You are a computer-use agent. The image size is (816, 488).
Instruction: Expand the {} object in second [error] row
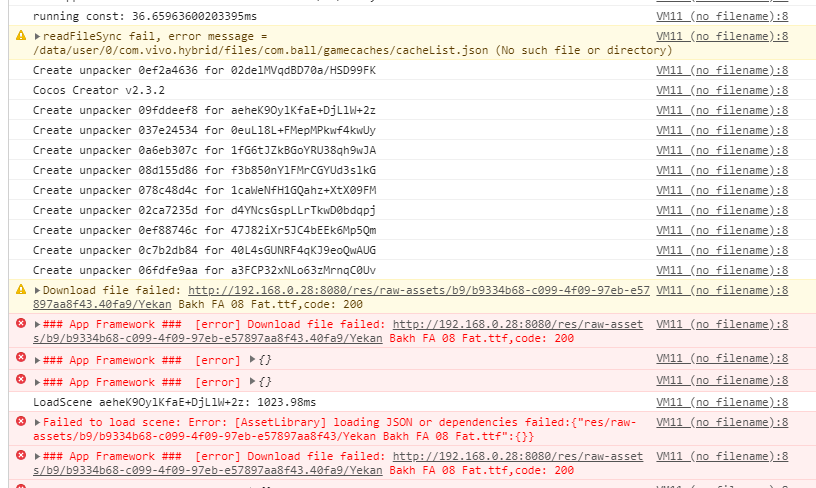[x=252, y=382]
